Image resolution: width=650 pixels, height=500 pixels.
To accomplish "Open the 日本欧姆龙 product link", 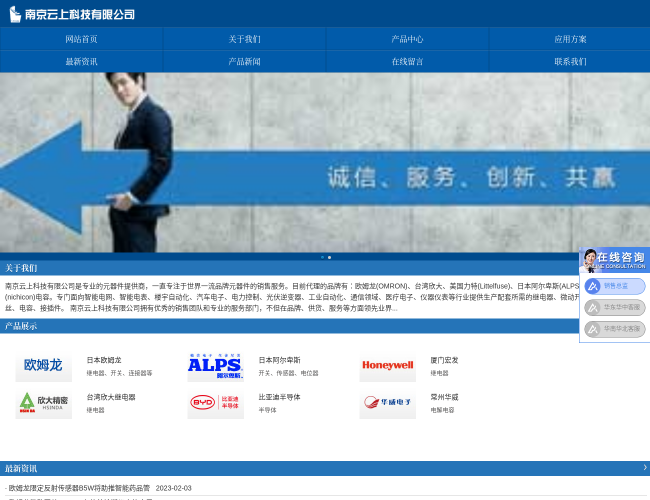I will pyautogui.click(x=104, y=360).
